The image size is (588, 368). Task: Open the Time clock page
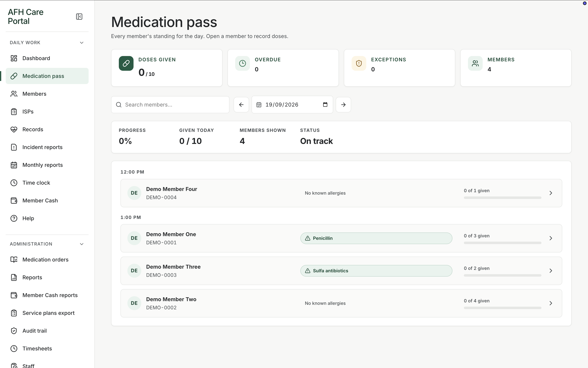point(47,183)
